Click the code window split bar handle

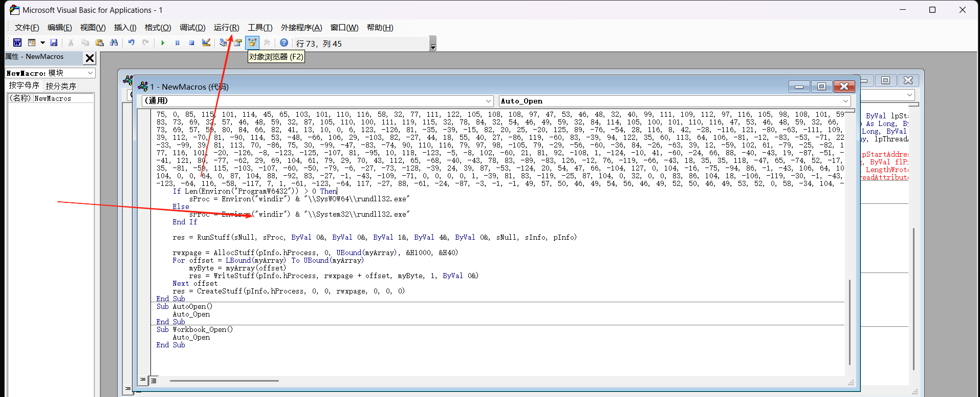point(850,111)
